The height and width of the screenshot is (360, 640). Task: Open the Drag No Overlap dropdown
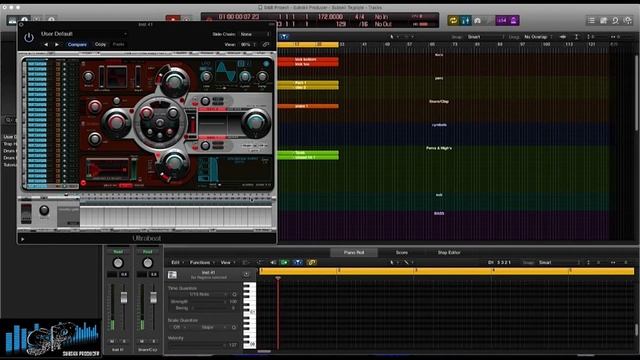click(x=538, y=37)
